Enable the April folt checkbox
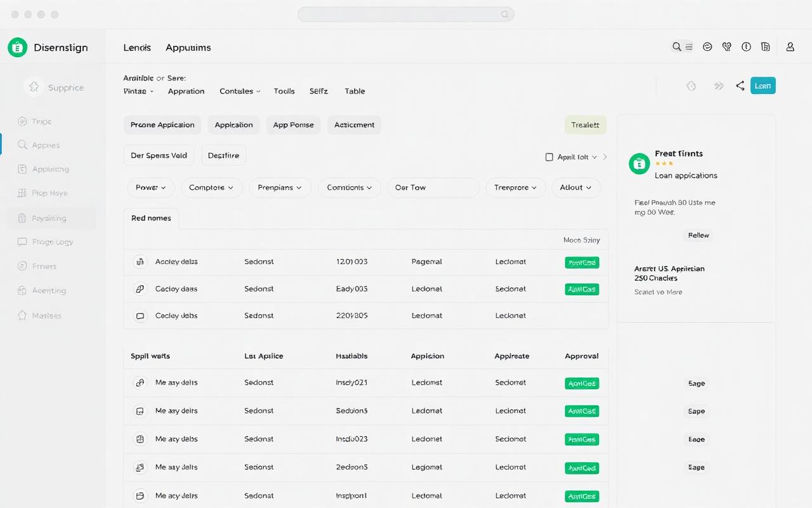This screenshot has height=508, width=812. 549,156
